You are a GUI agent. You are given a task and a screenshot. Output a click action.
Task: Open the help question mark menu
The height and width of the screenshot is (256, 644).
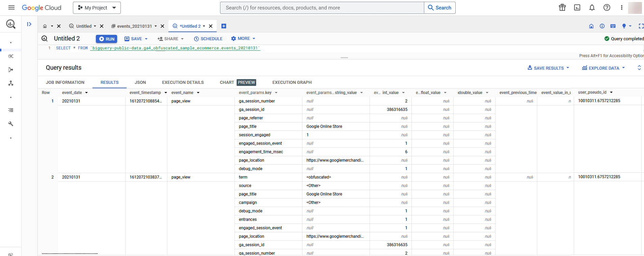click(x=607, y=7)
